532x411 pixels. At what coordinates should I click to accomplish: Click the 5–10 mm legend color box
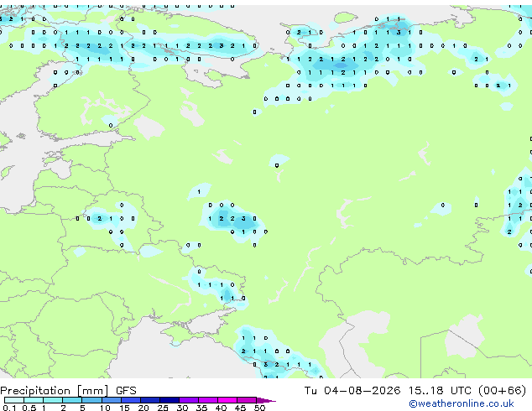tap(91, 400)
